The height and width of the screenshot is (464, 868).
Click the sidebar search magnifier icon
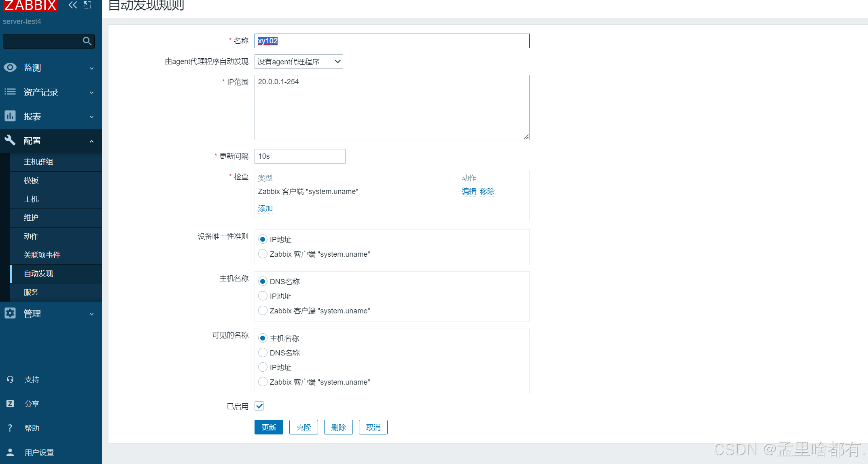tap(87, 41)
